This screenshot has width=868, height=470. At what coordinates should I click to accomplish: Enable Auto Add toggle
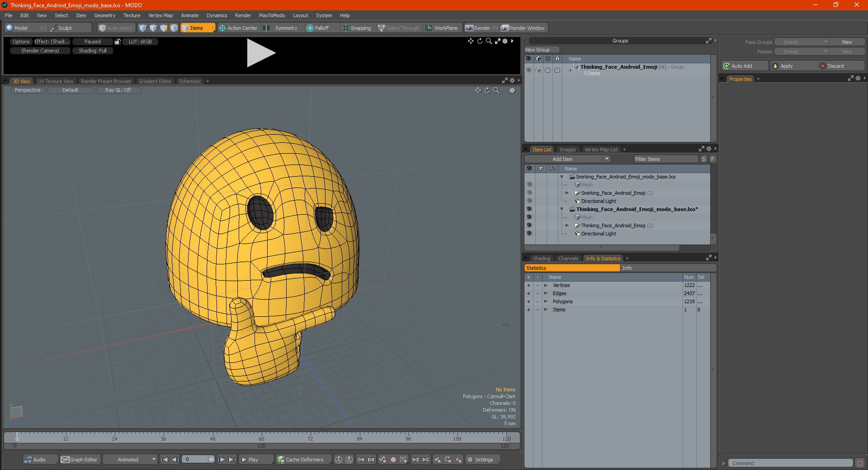pos(745,66)
